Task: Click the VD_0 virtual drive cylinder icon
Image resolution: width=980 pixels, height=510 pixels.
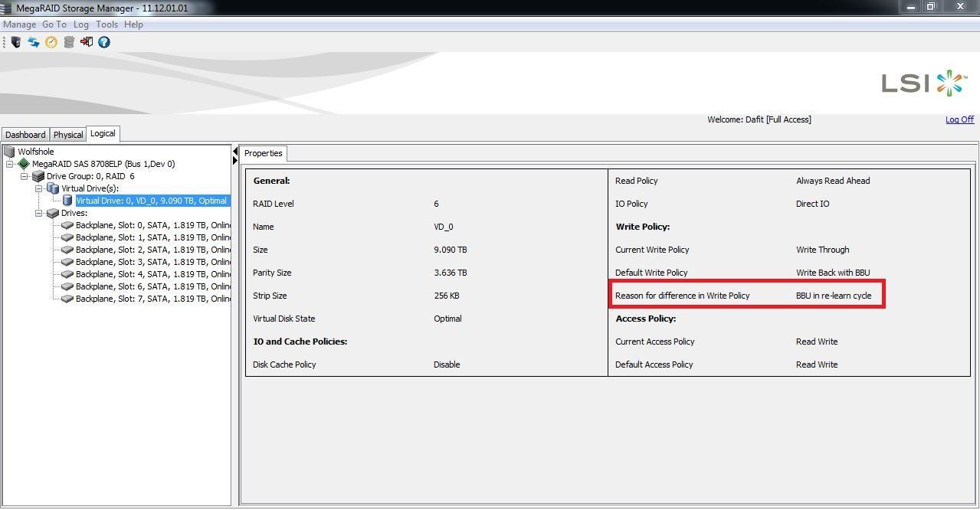Action: coord(67,201)
